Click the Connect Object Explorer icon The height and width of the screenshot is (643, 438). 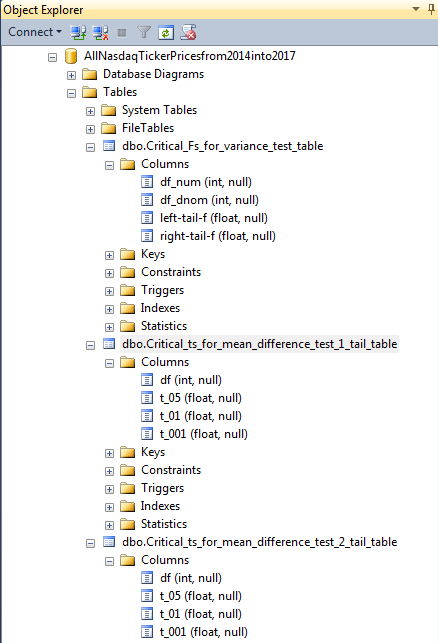[x=78, y=32]
